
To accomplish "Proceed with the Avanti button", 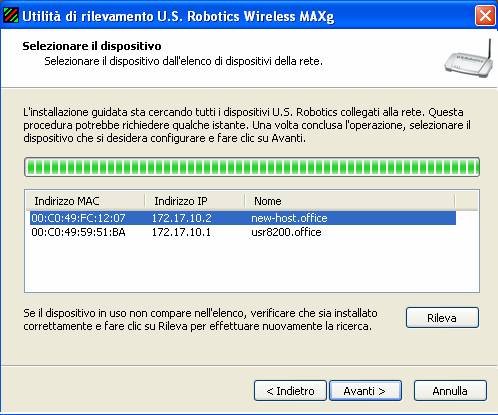I will [365, 391].
